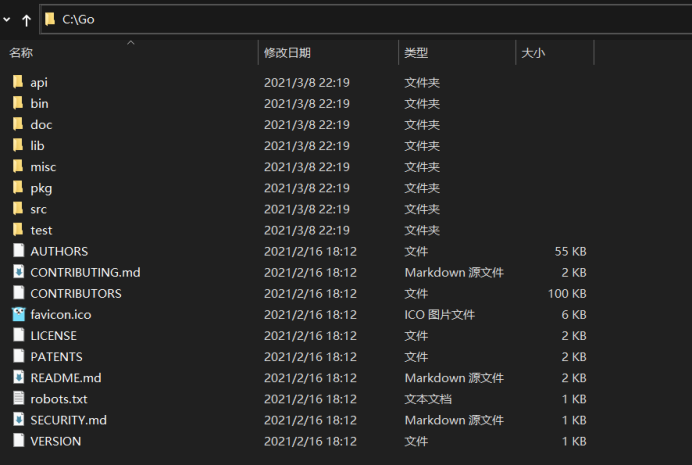Click the favicon.ico gopher icon
The width and height of the screenshot is (692, 465).
tap(19, 314)
